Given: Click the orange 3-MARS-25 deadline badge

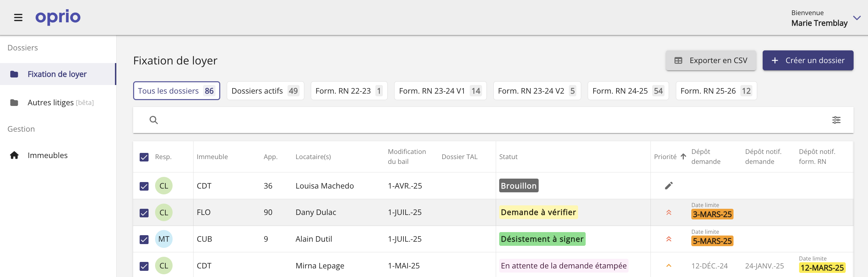Looking at the screenshot, I should 712,214.
